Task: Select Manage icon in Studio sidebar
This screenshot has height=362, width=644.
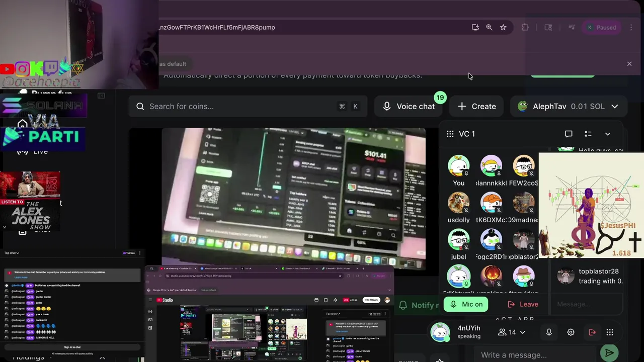Action: pyautogui.click(x=150, y=328)
